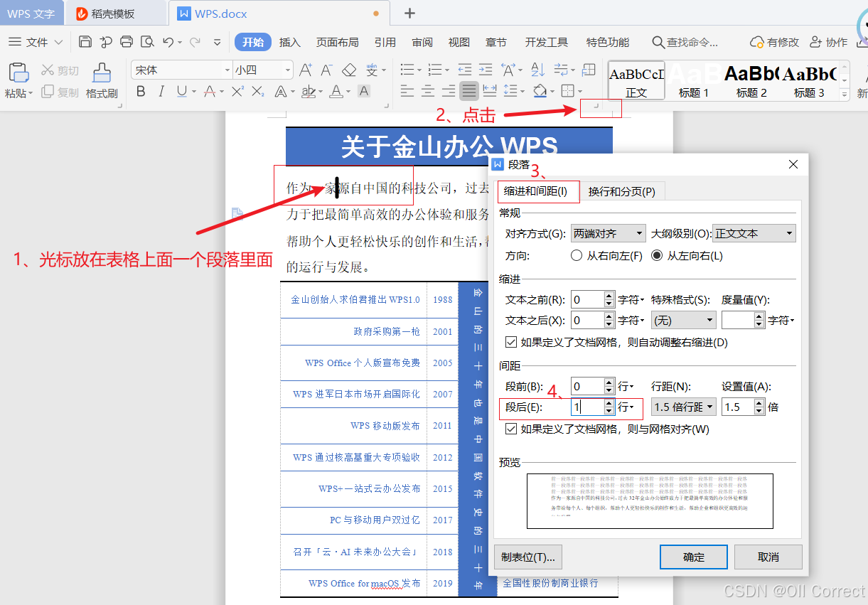Apply Superscript formatting
This screenshot has height=605, width=868.
pyautogui.click(x=238, y=91)
